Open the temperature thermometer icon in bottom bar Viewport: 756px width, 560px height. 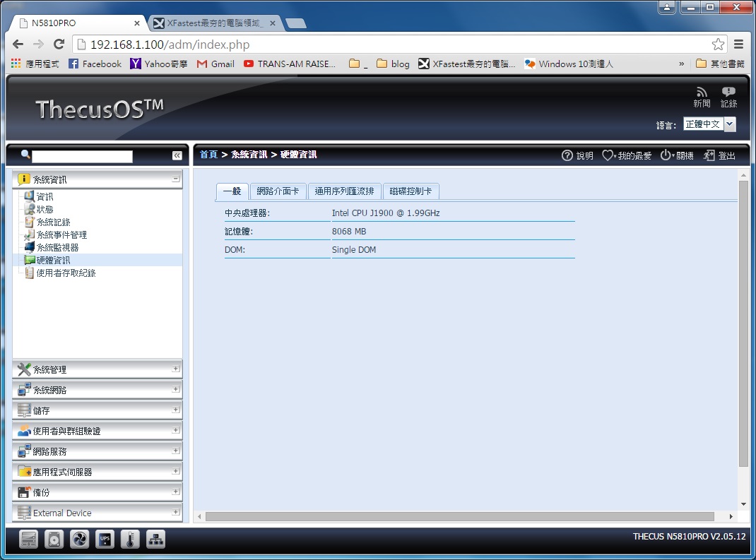pyautogui.click(x=130, y=540)
